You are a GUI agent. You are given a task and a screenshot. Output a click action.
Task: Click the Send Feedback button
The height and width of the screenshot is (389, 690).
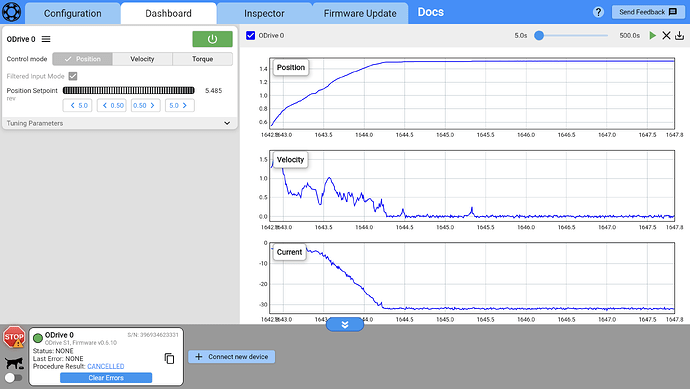click(x=648, y=12)
